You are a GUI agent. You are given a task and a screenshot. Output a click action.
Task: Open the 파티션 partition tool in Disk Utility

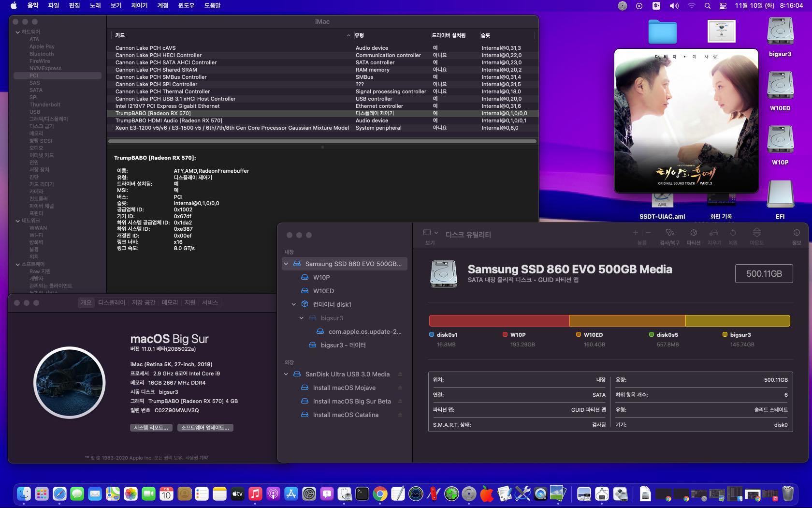(x=694, y=233)
